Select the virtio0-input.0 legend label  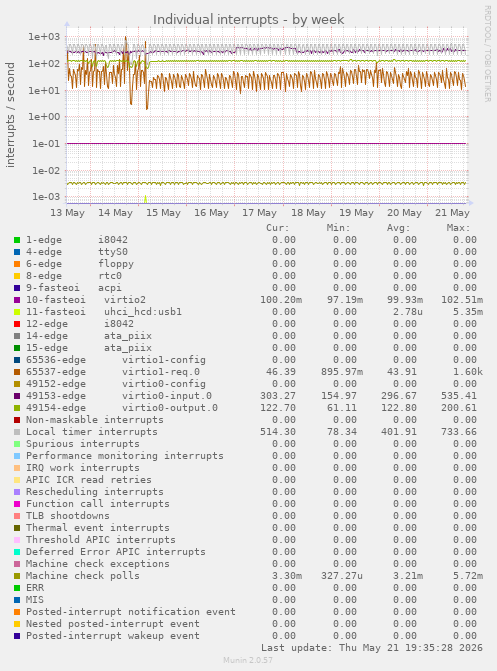(167, 396)
